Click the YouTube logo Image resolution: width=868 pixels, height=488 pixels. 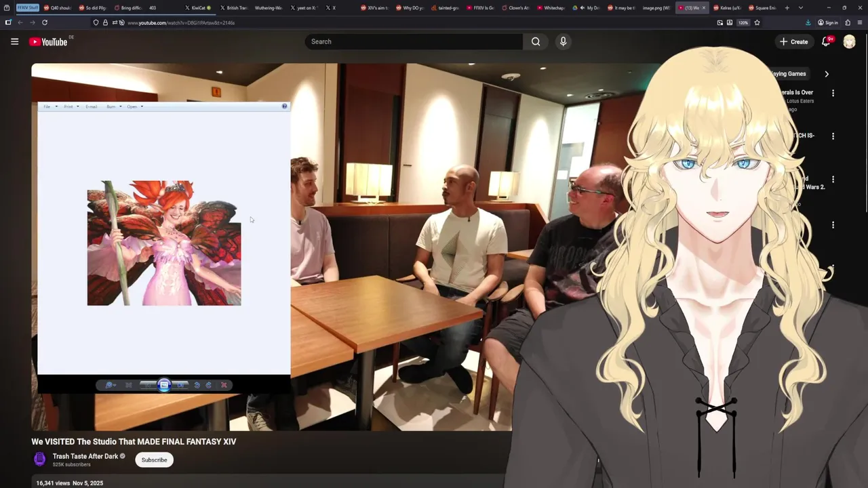[x=48, y=41]
